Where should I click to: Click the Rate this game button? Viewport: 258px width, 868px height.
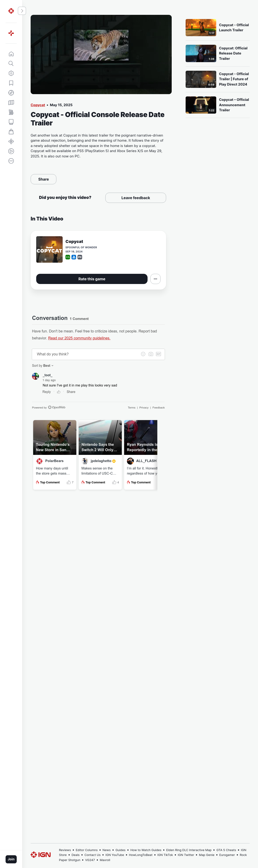[92, 279]
